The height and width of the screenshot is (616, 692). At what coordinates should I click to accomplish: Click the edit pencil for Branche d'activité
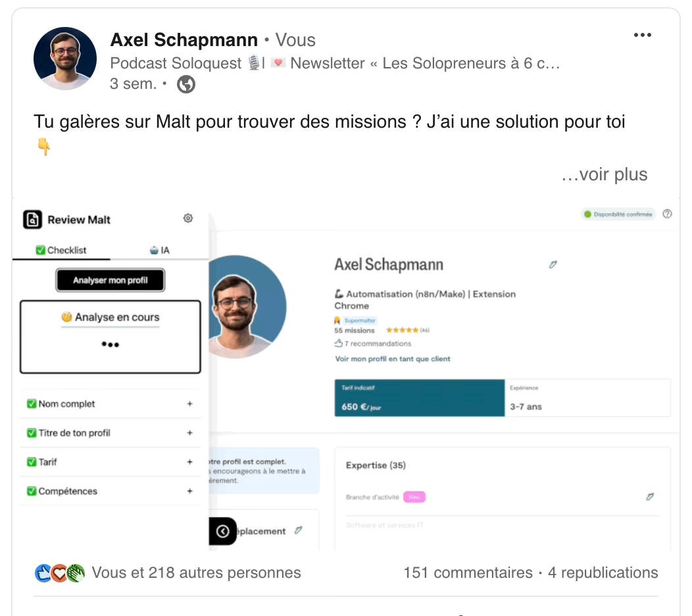click(650, 497)
